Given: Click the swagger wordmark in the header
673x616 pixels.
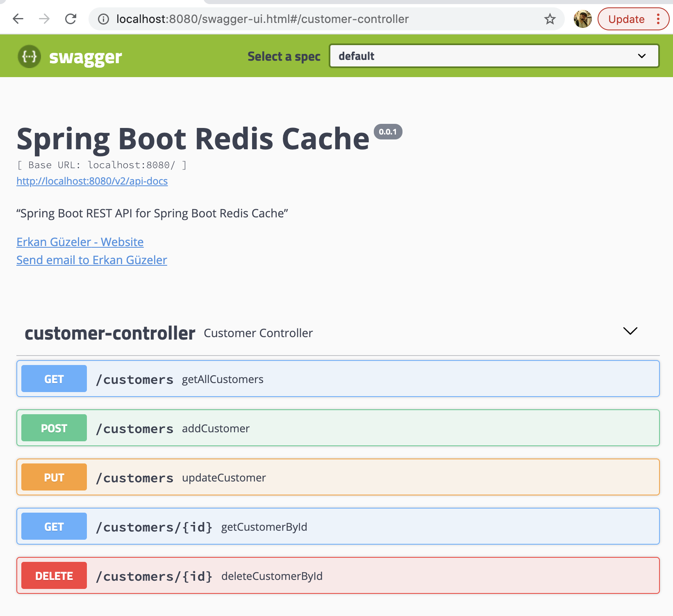Looking at the screenshot, I should [85, 57].
